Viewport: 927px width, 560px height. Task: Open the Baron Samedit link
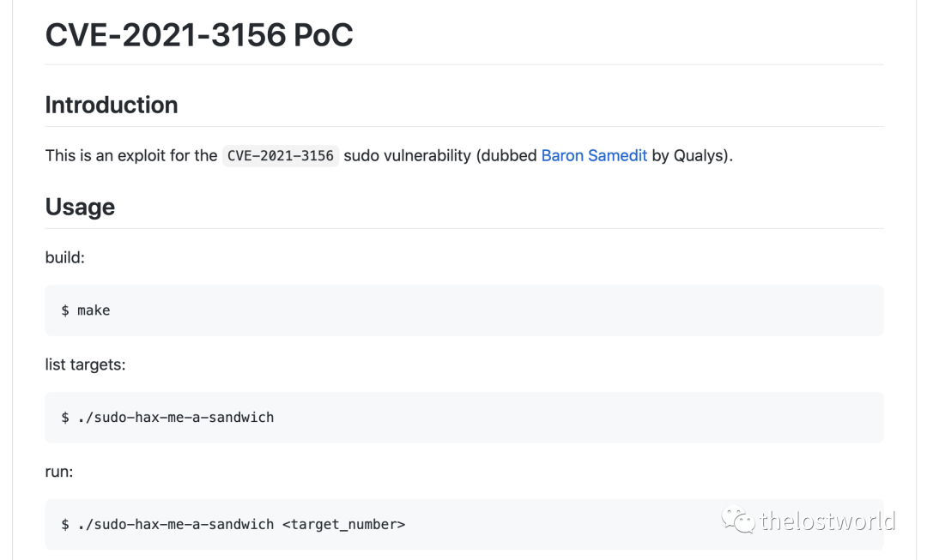click(x=594, y=156)
